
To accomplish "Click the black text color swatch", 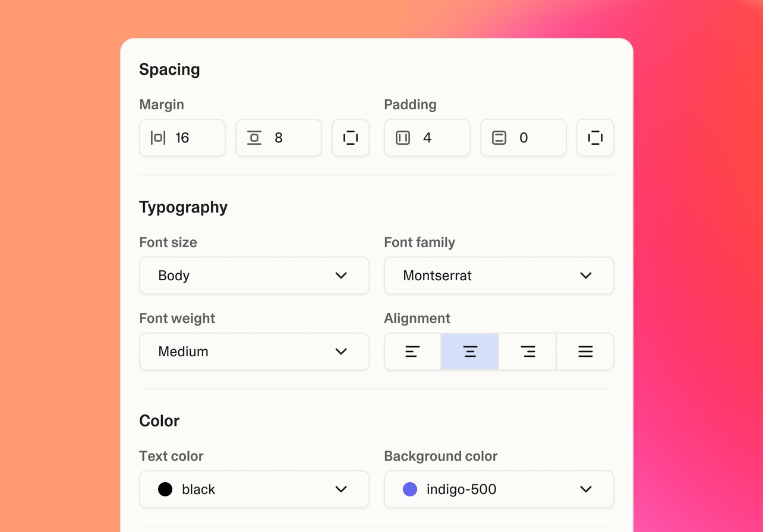I will click(x=165, y=489).
